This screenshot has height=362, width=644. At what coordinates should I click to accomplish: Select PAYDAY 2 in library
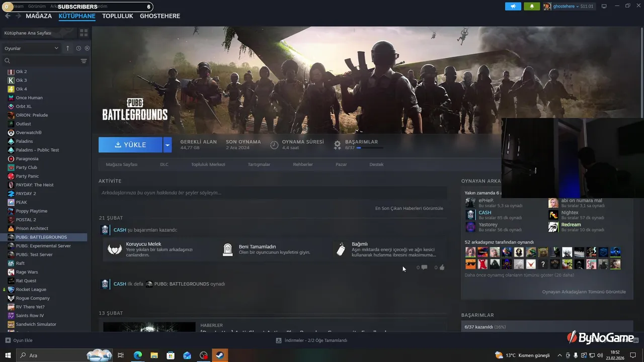[26, 194]
